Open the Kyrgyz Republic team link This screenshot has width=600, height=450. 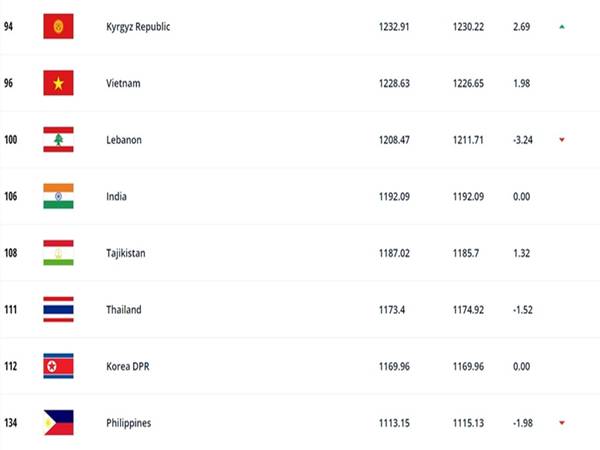point(138,27)
